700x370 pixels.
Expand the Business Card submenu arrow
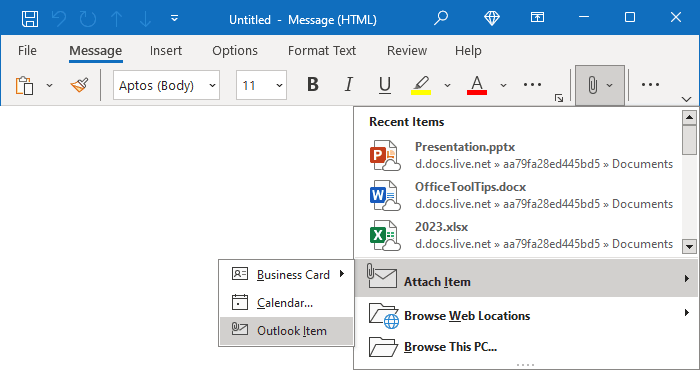pos(342,274)
